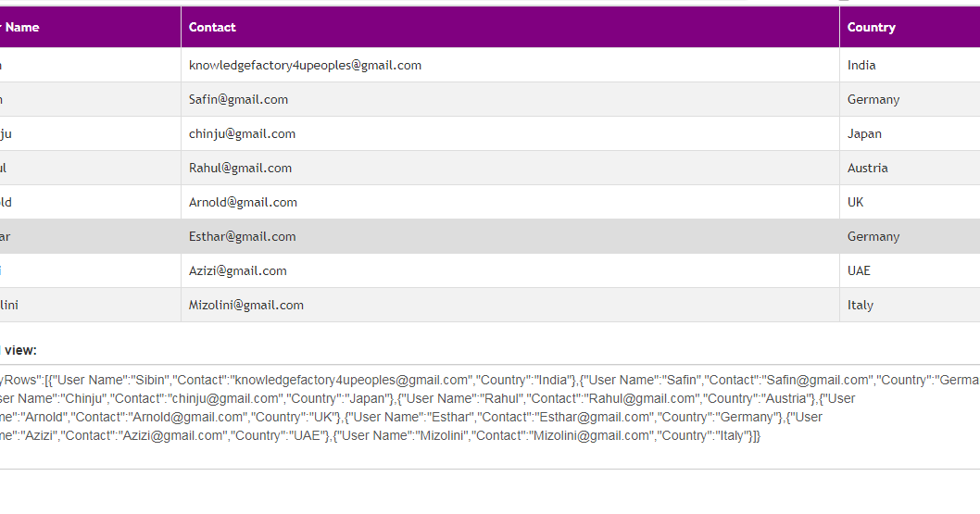Click the chinju@gmail.com contact cell
This screenshot has height=514, width=980.
pyautogui.click(x=242, y=133)
